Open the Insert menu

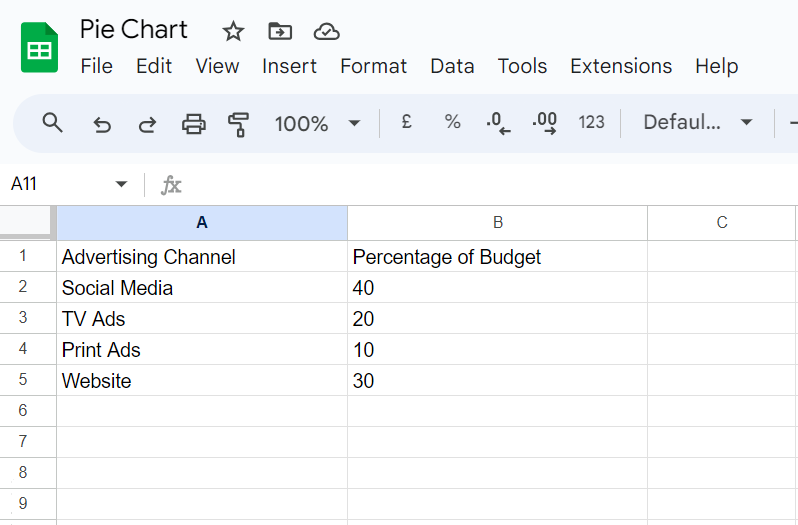pos(289,66)
